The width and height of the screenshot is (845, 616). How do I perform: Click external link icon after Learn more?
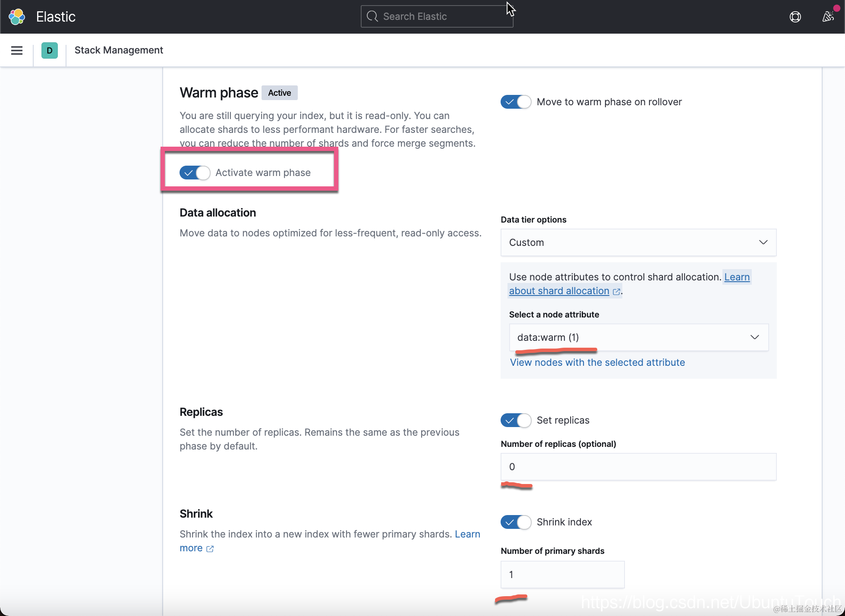click(x=210, y=549)
